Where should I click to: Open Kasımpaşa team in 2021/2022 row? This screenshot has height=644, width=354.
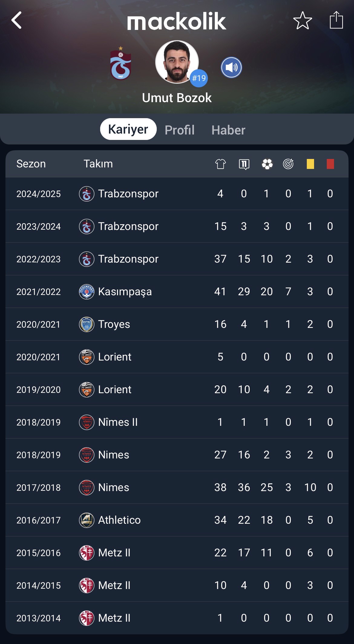(x=125, y=292)
